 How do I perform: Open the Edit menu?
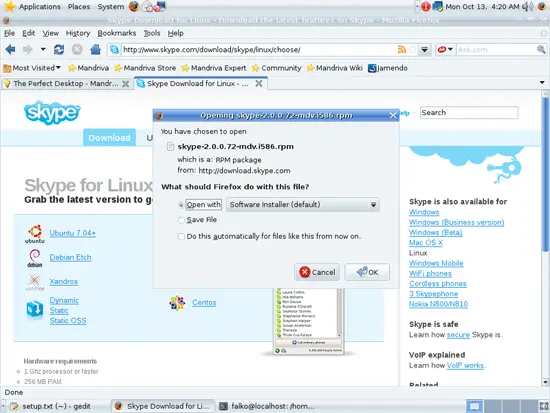[28, 33]
